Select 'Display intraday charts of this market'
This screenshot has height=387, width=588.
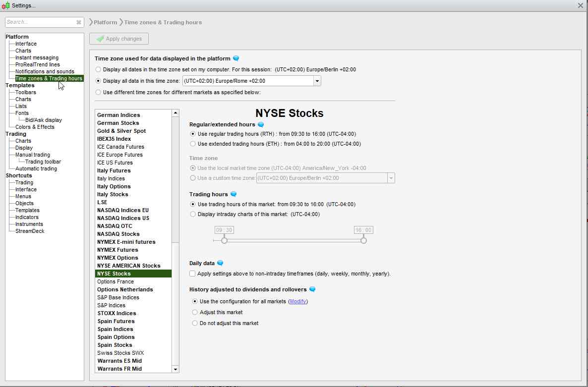coord(193,214)
